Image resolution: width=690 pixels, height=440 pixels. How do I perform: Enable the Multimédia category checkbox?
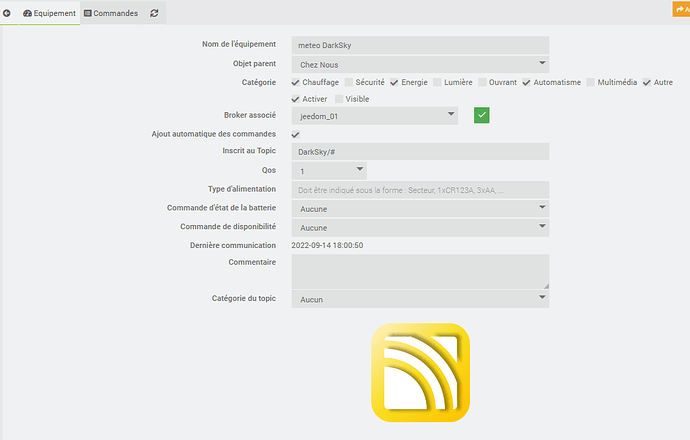(x=590, y=82)
